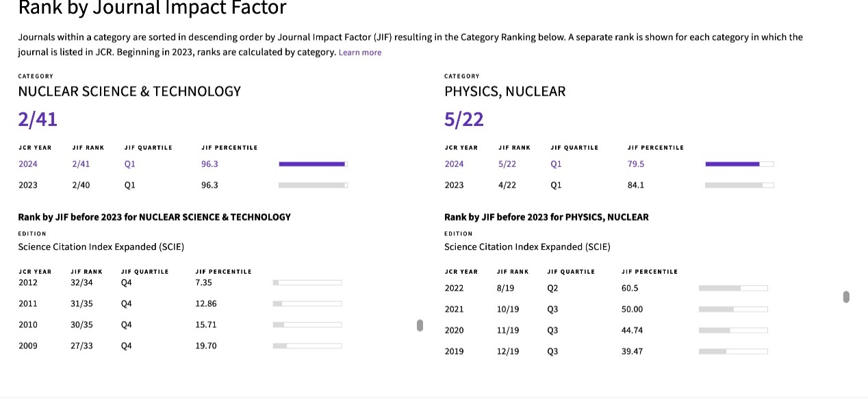Click the Nuclear Science history table scrollbar
868x399 pixels.
tap(420, 325)
